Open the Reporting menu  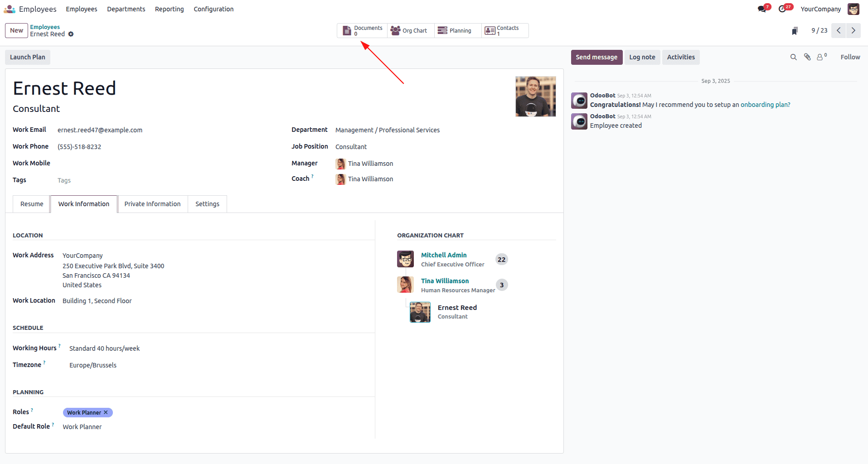[169, 9]
